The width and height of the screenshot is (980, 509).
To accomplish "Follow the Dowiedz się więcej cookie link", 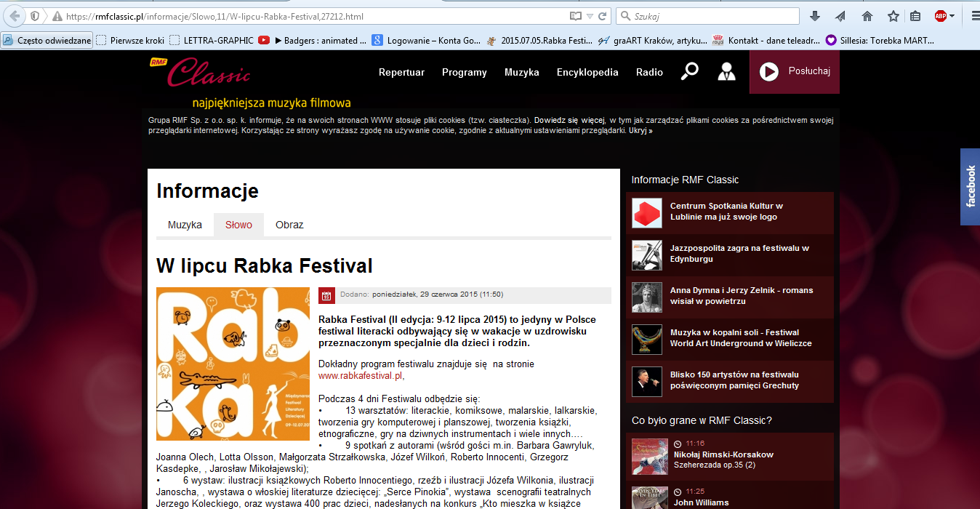I will pyautogui.click(x=569, y=120).
